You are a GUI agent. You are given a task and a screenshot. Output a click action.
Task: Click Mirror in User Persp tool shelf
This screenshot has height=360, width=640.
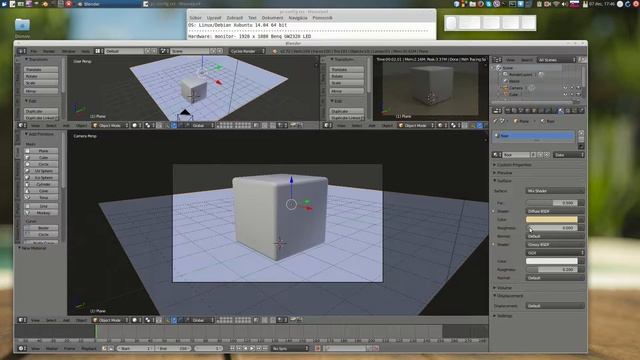pos(41,91)
